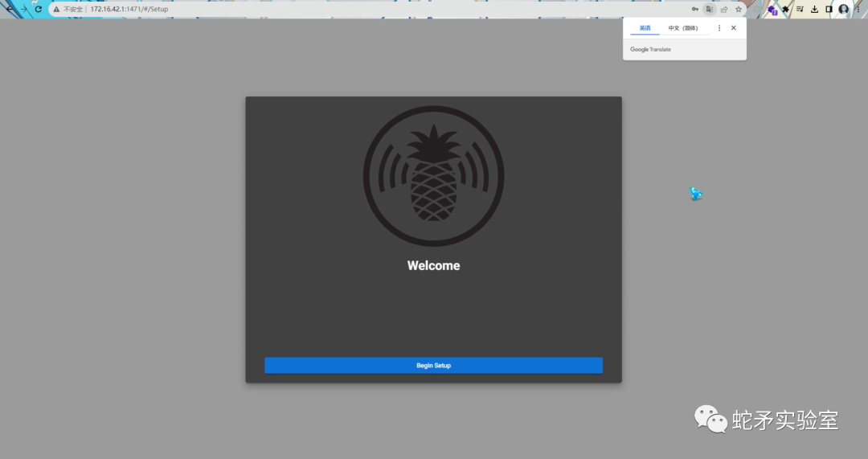Toggle the Google Translate icon in address bar
The image size is (868, 459).
click(x=709, y=9)
